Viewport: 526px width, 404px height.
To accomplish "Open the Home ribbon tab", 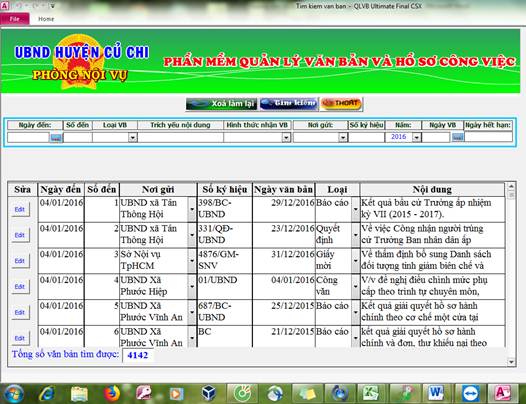I will (46, 19).
